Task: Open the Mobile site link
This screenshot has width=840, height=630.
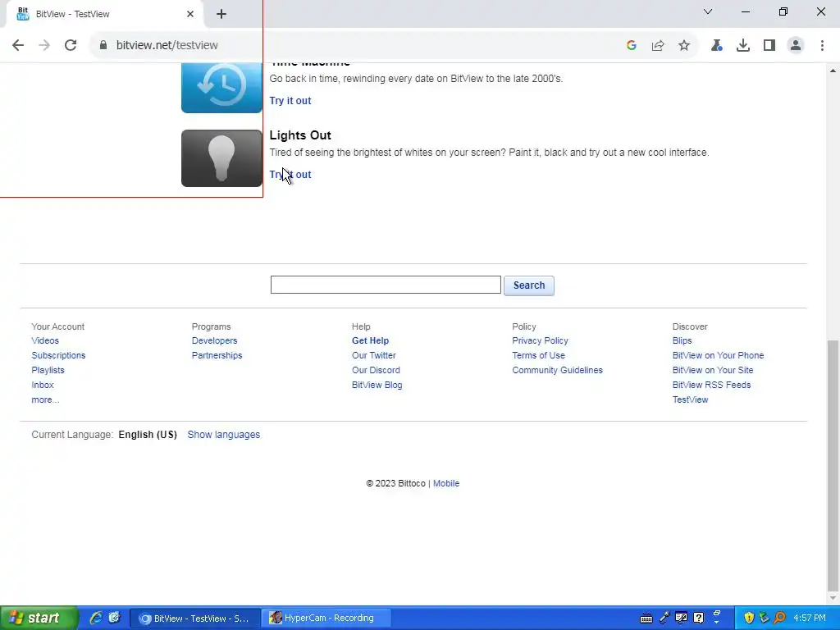Action: (x=446, y=483)
